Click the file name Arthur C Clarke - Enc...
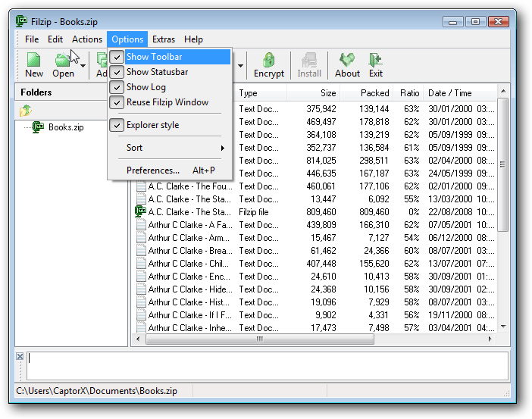 point(189,277)
